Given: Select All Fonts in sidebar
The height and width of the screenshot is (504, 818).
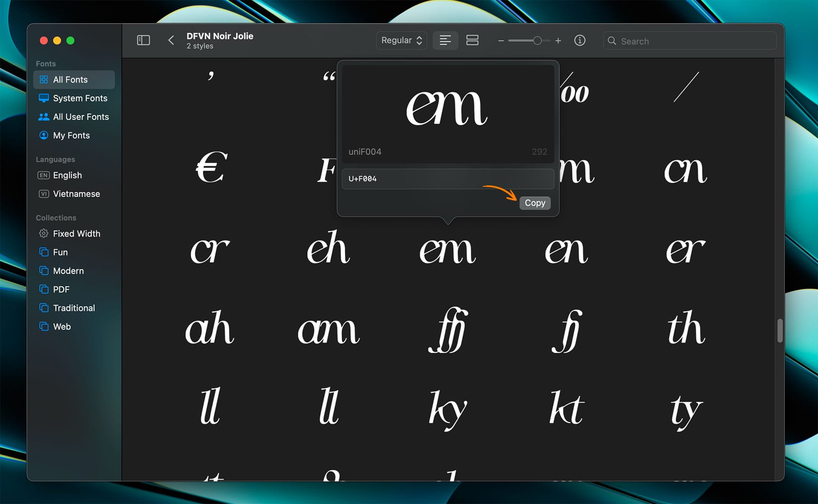Looking at the screenshot, I should point(74,80).
